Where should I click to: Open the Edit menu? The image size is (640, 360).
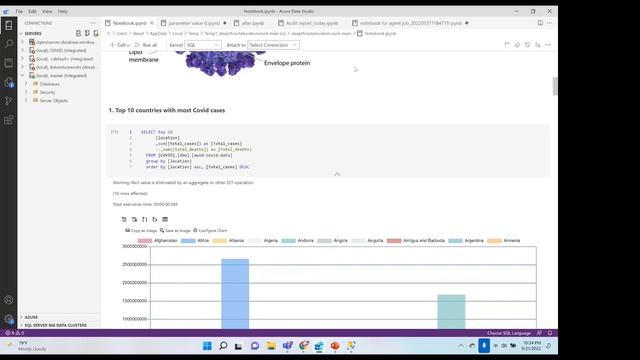pos(32,11)
